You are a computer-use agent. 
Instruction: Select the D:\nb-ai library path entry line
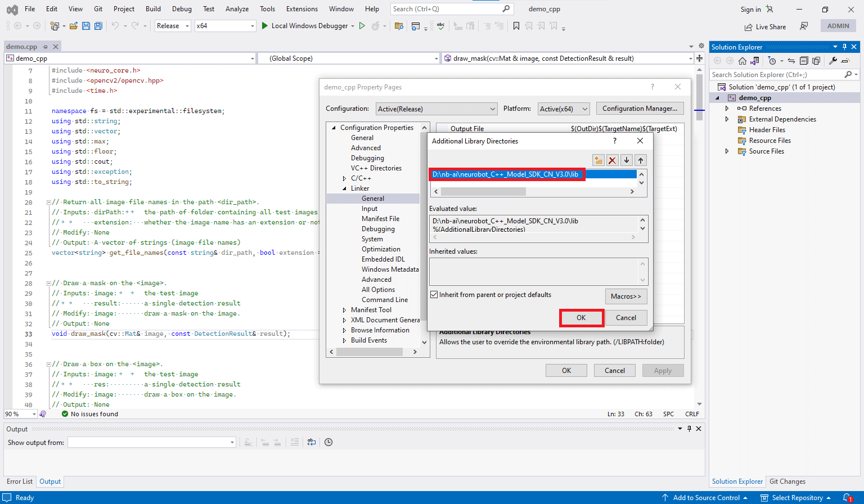[x=533, y=174]
